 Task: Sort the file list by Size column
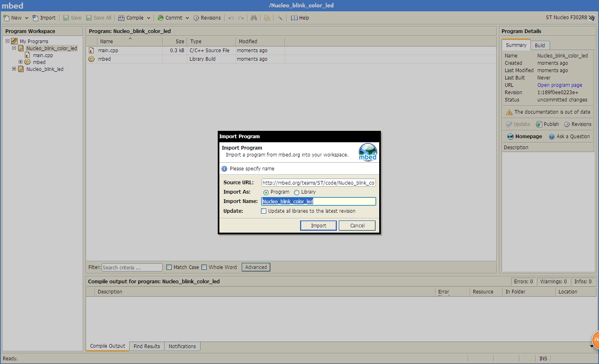click(x=175, y=42)
